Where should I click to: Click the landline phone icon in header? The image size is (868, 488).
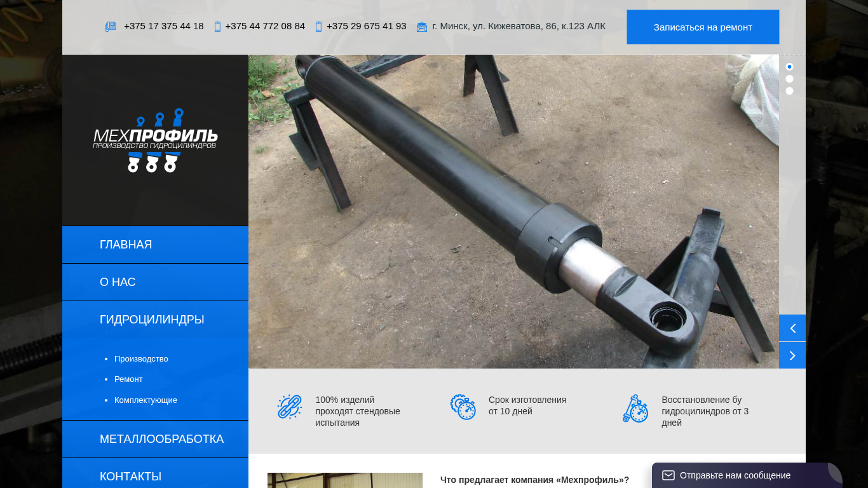111,27
